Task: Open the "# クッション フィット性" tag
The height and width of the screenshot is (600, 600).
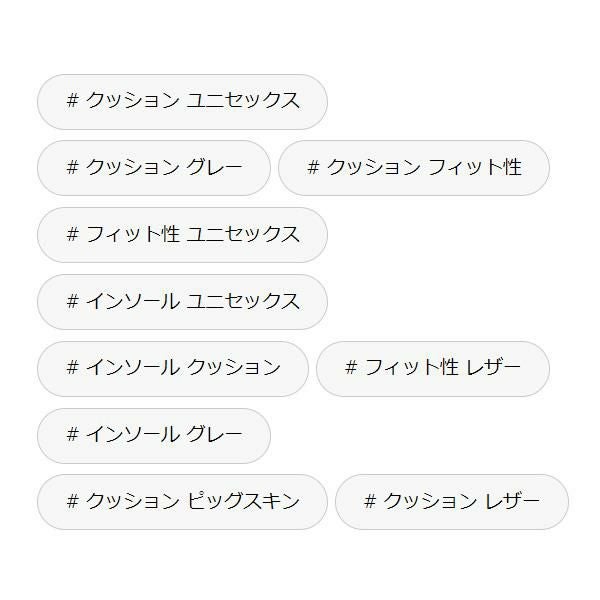Action: 414,167
